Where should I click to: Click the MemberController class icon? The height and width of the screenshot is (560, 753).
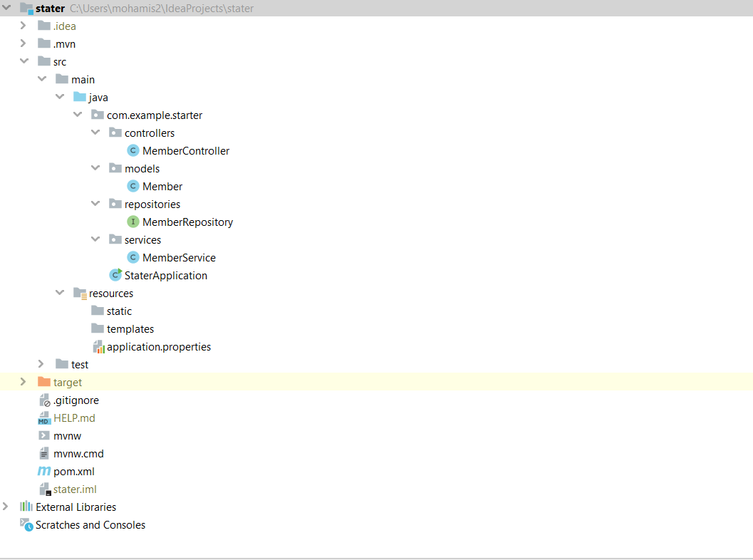click(133, 150)
